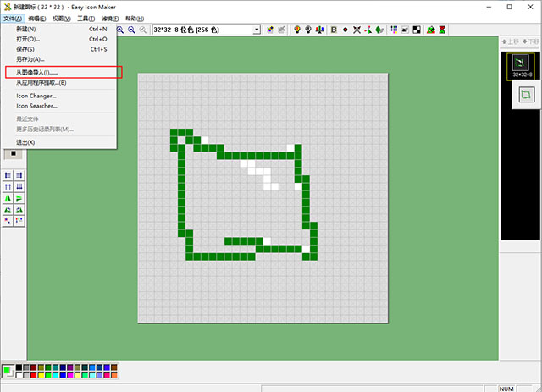Choose 从图像导入 from the File menu
Screen dimensions: 542x392
click(37, 72)
